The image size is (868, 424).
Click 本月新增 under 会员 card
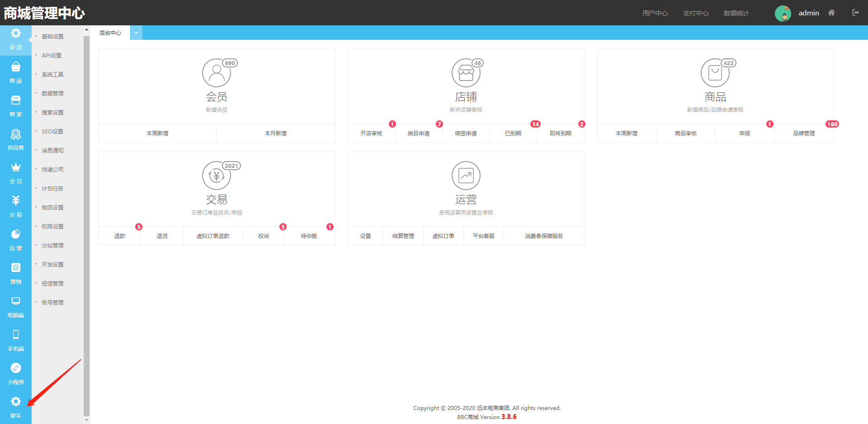tap(276, 133)
